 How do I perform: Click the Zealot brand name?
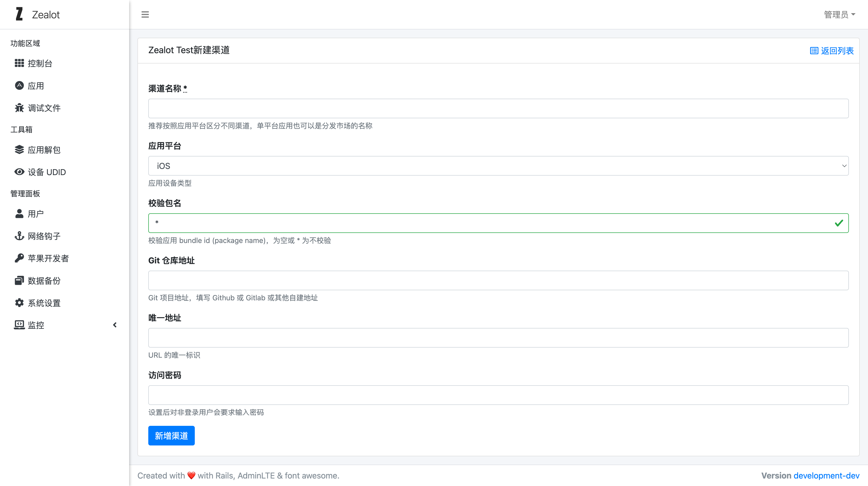(x=46, y=14)
